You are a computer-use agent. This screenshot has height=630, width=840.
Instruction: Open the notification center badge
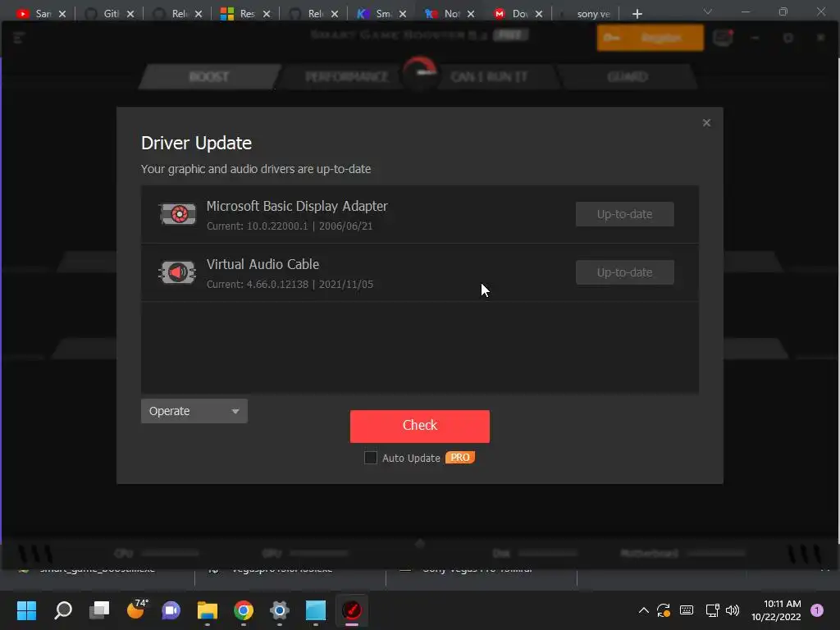pyautogui.click(x=816, y=610)
